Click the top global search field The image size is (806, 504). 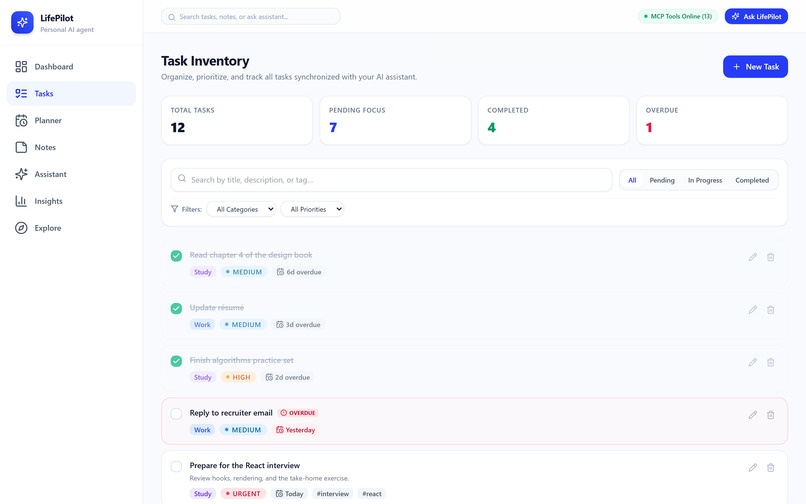click(251, 16)
